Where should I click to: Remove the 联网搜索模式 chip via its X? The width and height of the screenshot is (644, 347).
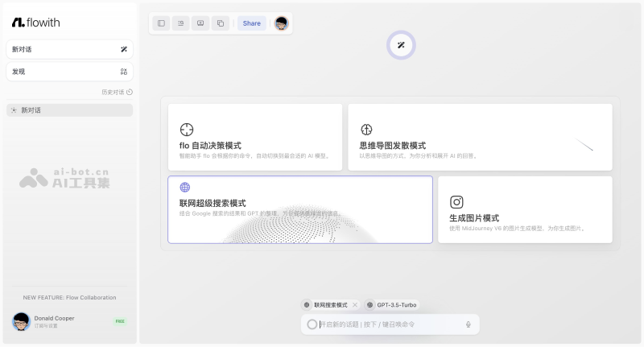click(x=355, y=305)
